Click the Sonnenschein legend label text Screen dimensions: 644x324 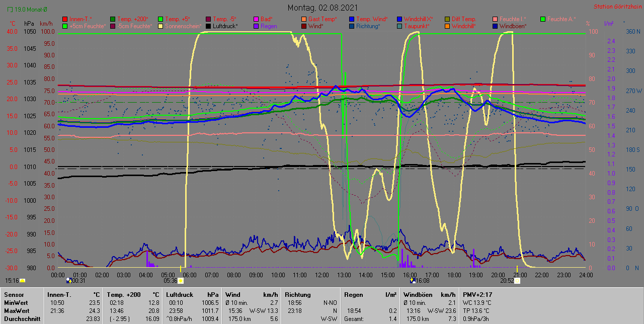pyautogui.click(x=183, y=26)
